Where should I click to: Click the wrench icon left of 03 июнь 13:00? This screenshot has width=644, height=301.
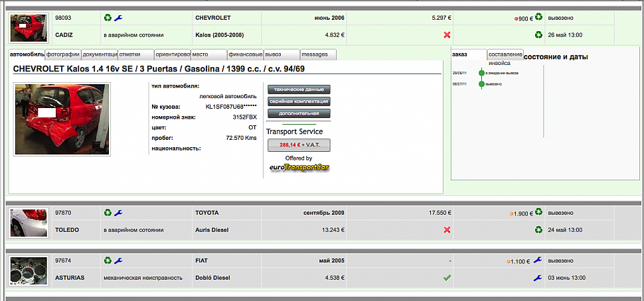(538, 278)
